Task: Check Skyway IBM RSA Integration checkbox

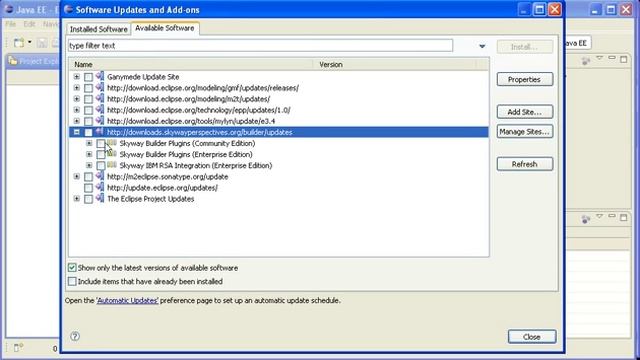Action: tap(101, 165)
